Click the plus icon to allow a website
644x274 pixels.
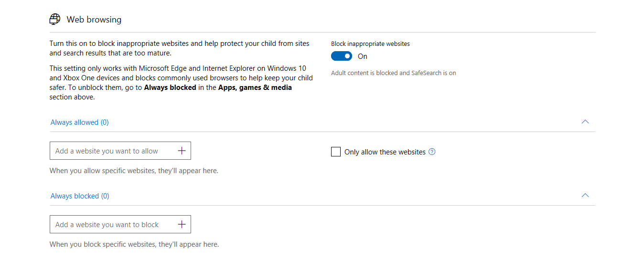[x=182, y=151]
